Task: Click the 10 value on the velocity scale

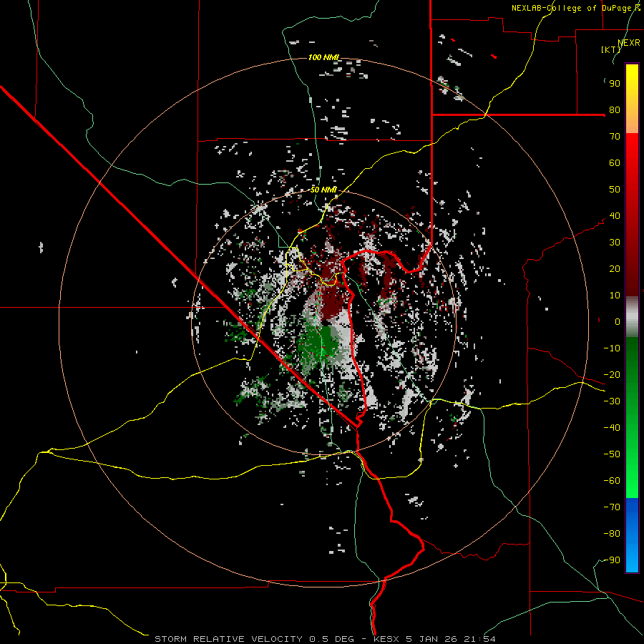Action: coord(615,296)
